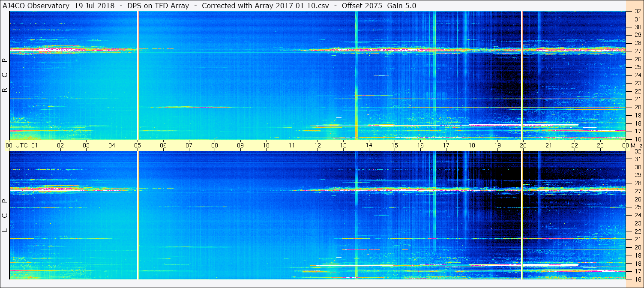Click '00 UTC' label at time axis start
The image size is (644, 288).
click(x=17, y=145)
